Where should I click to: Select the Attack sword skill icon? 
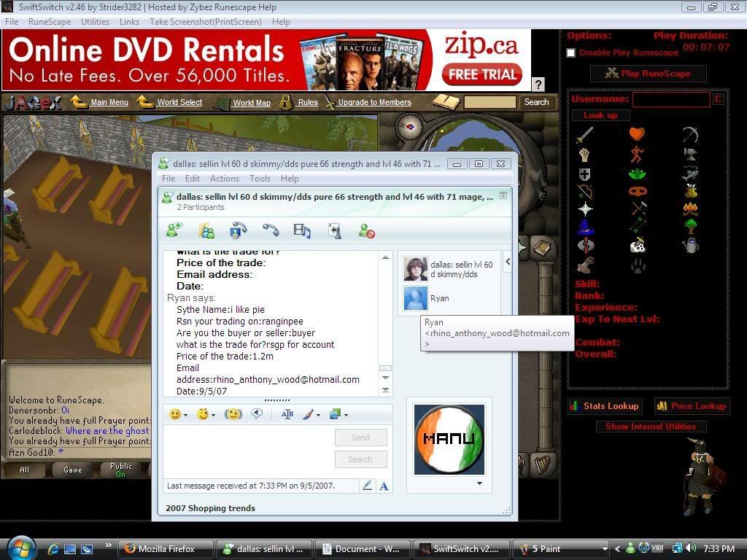(585, 135)
